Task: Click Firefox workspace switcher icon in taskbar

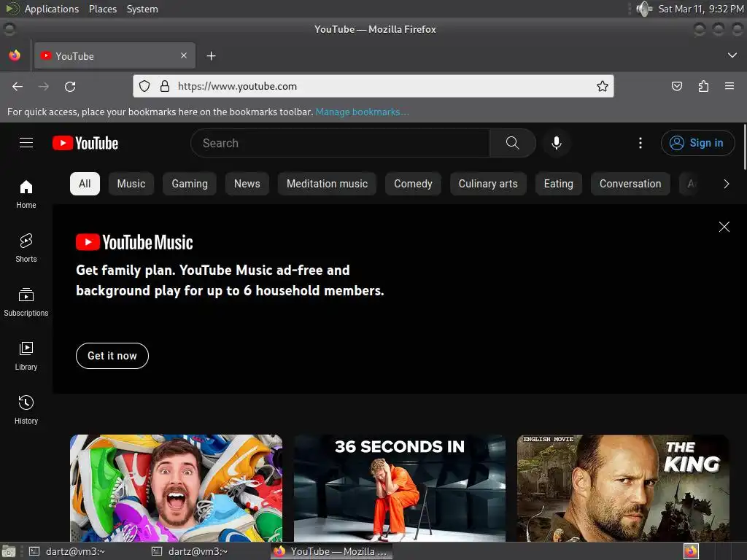Action: (691, 551)
